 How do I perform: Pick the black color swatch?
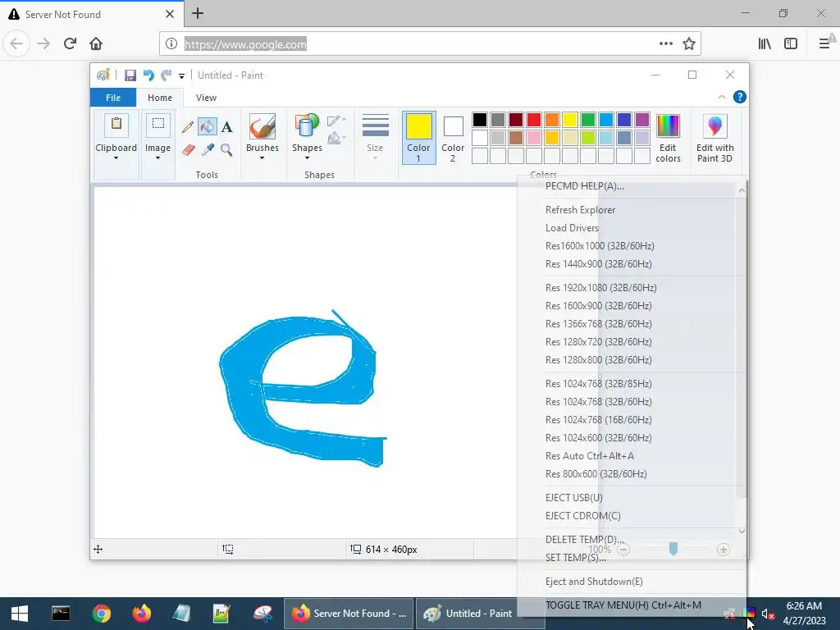pos(480,120)
